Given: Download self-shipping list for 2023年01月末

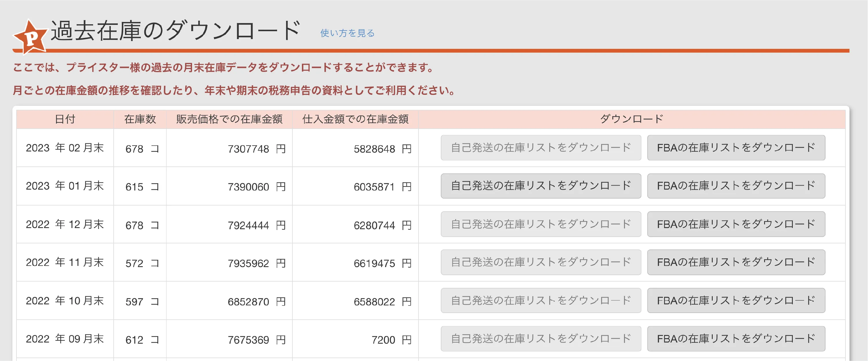Looking at the screenshot, I should (541, 186).
